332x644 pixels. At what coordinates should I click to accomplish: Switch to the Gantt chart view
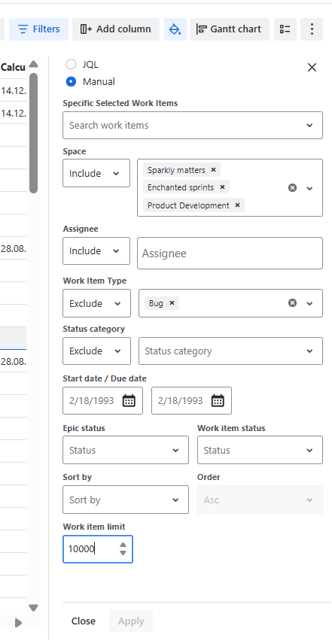(x=230, y=29)
